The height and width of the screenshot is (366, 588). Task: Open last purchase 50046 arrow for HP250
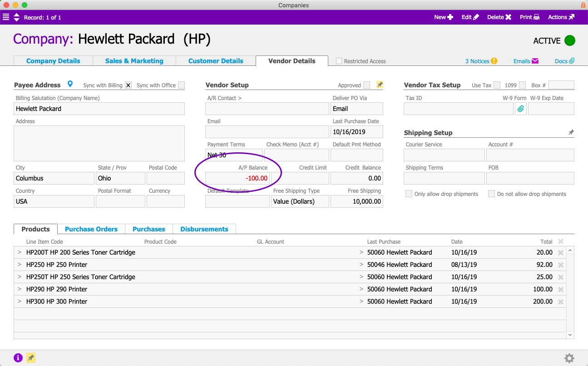pos(361,265)
